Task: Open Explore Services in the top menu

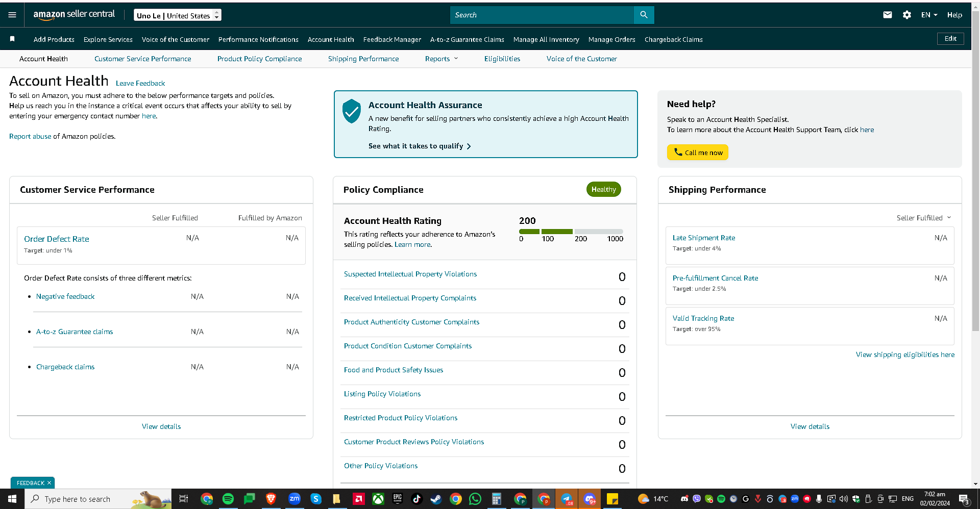Action: (108, 39)
